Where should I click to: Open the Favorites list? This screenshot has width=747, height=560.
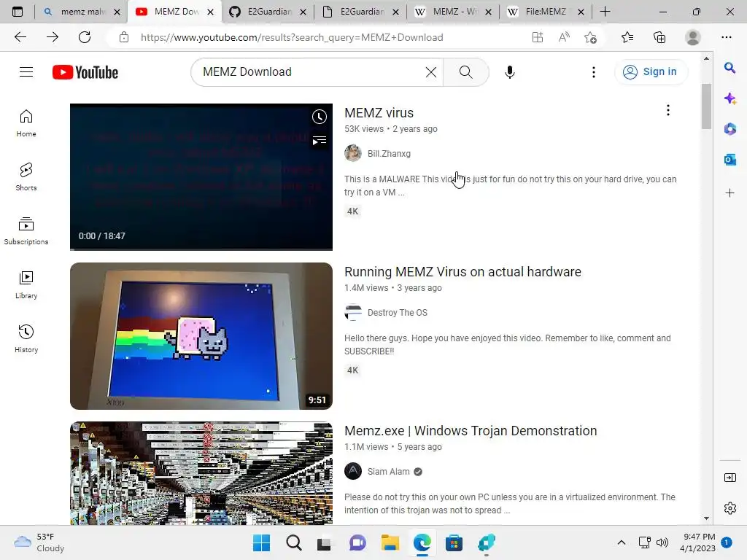tap(627, 37)
